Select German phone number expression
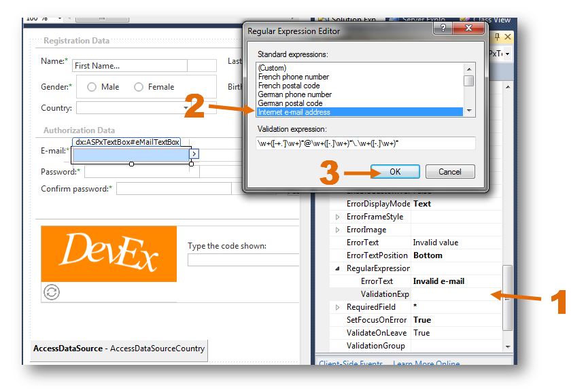Image resolution: width=586 pixels, height=392 pixels. click(360, 94)
